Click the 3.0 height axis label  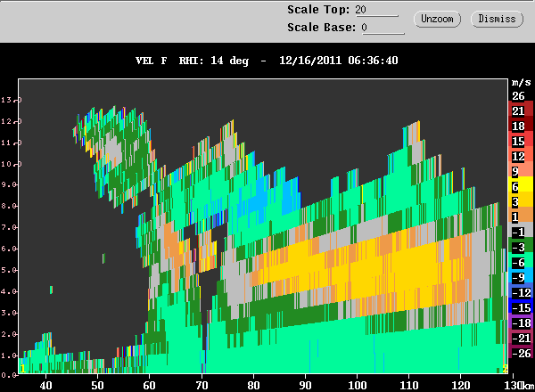click(x=10, y=313)
